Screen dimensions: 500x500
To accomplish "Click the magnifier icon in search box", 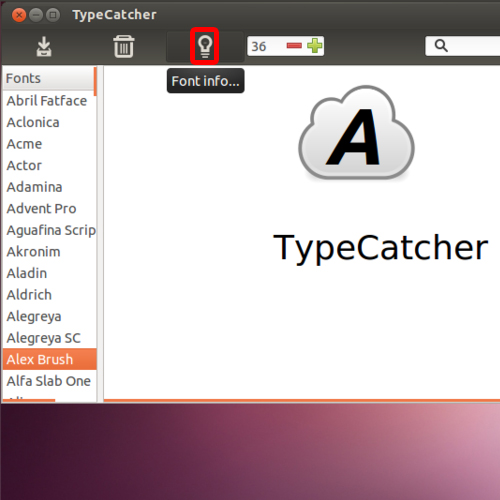I will coord(441,45).
